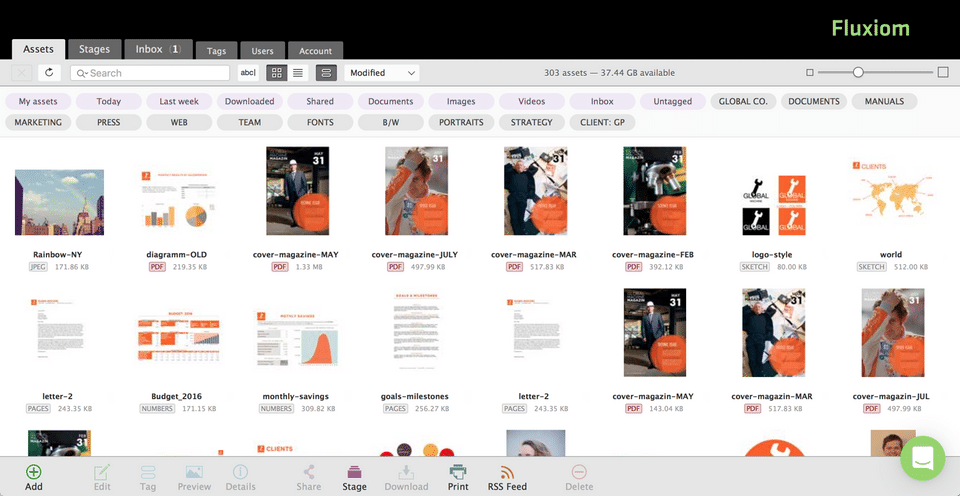Switch to list view
960x496 pixels.
pyautogui.click(x=298, y=73)
